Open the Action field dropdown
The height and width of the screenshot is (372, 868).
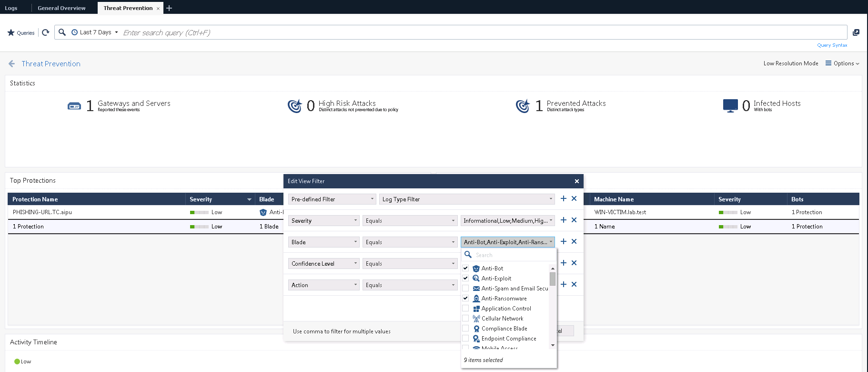click(324, 285)
